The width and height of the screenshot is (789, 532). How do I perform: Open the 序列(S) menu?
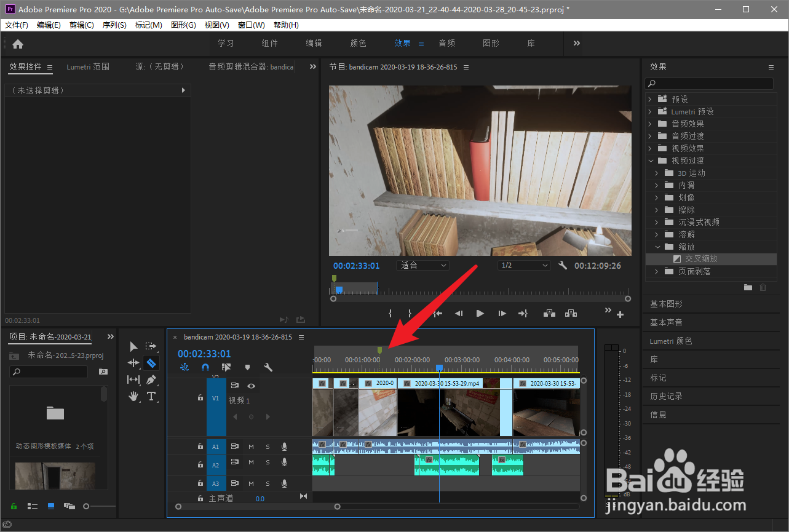pyautogui.click(x=114, y=25)
